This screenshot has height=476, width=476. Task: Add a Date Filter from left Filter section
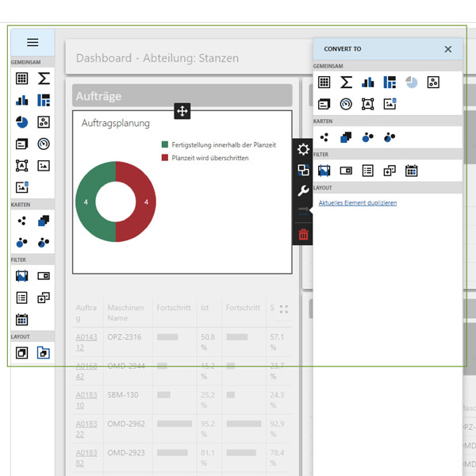(x=22, y=320)
